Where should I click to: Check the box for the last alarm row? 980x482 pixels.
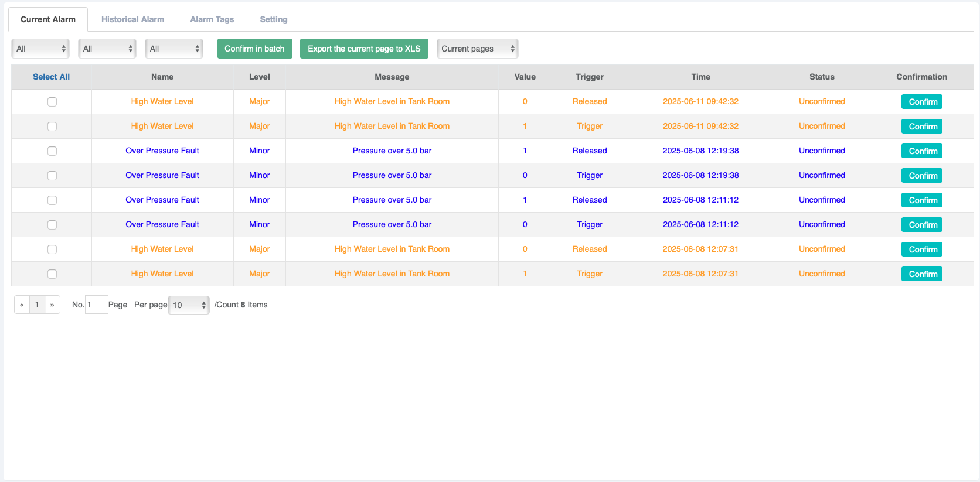(x=52, y=274)
